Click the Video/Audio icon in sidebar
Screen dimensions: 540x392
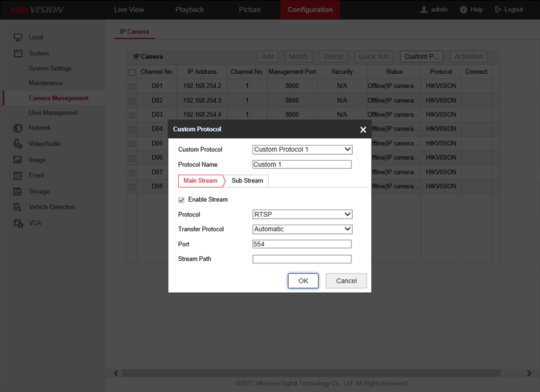[x=18, y=144]
